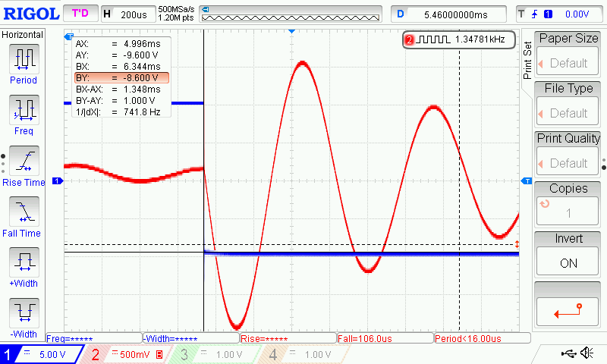
Task: Click the Horizontal menu header
Action: coord(24,35)
